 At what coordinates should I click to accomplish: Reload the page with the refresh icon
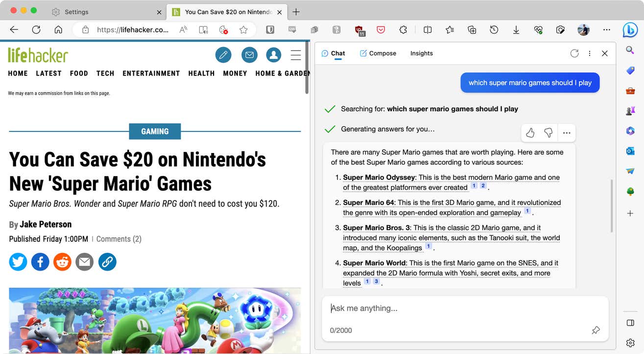(36, 30)
